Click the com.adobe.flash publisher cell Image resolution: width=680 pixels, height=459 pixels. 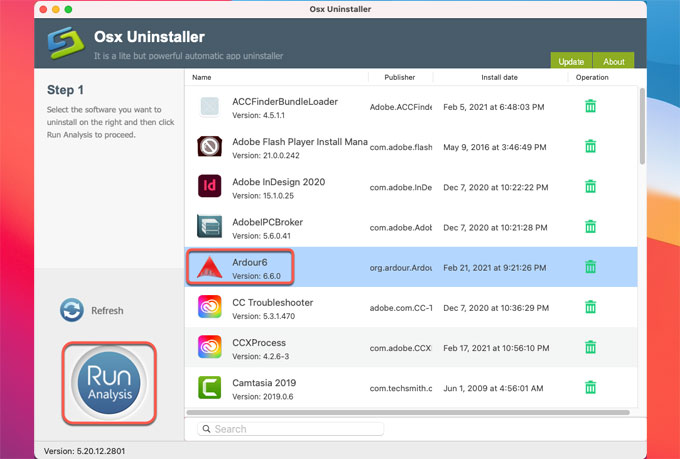click(401, 147)
